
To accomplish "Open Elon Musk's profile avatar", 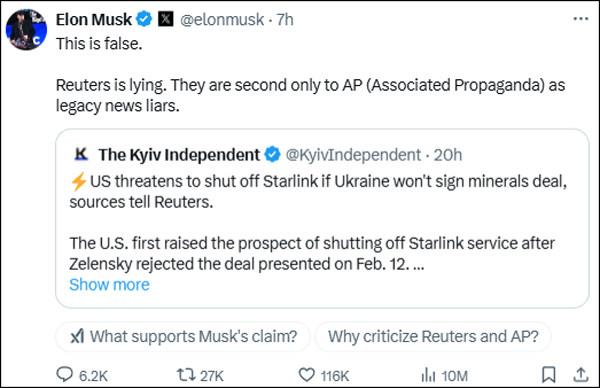I will [x=26, y=29].
